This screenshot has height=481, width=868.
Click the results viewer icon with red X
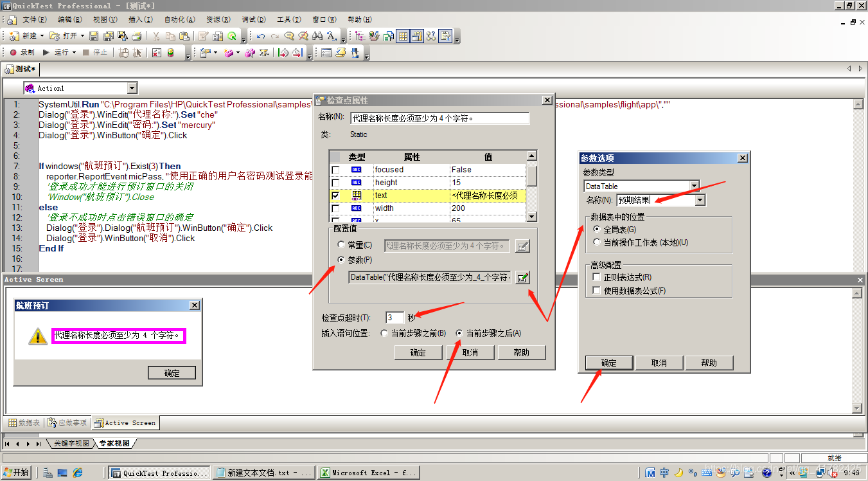(x=156, y=53)
